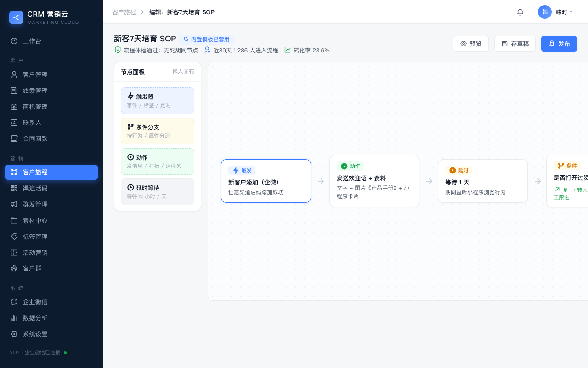Viewport: 588px width, 368px height.
Task: Select the 新客户添加（企微） trigger node
Action: click(266, 181)
